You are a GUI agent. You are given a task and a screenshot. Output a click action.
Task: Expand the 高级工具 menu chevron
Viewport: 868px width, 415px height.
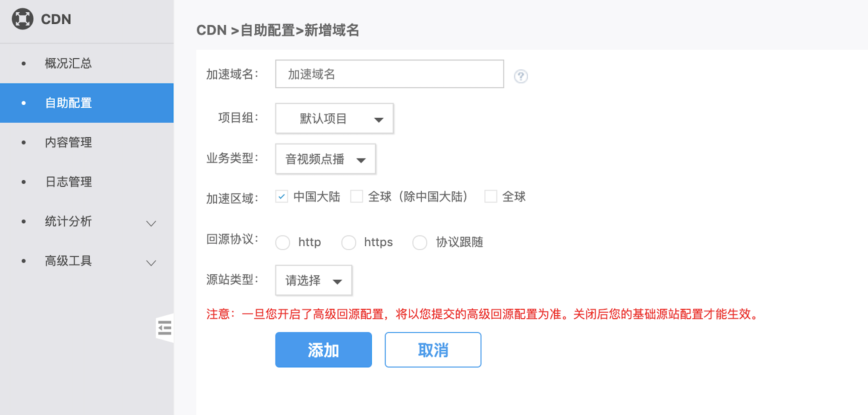pos(151,262)
